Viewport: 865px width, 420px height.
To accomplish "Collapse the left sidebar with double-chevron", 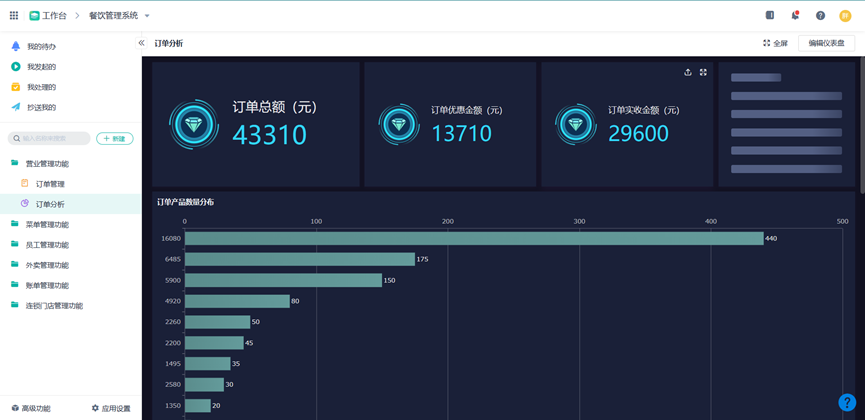I will point(141,43).
